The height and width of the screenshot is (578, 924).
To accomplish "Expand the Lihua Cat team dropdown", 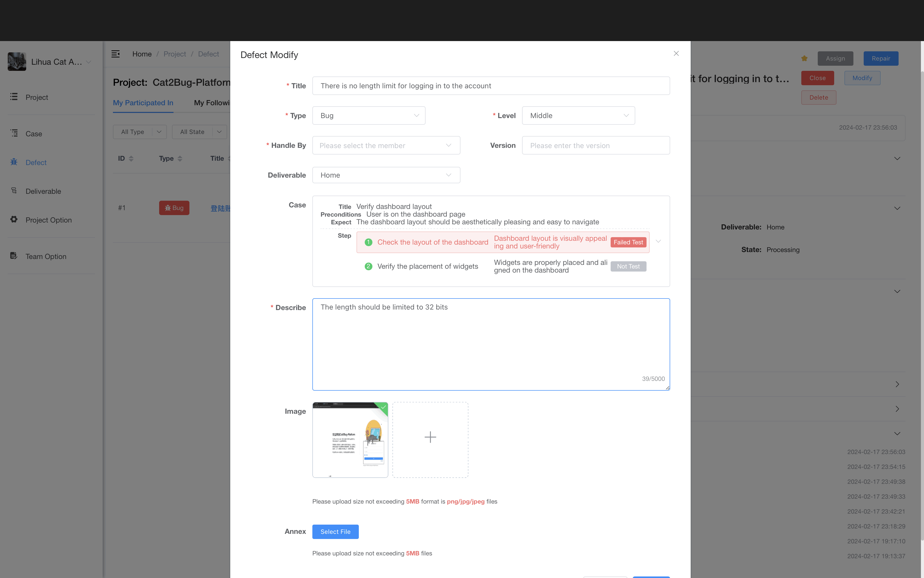I will [89, 62].
